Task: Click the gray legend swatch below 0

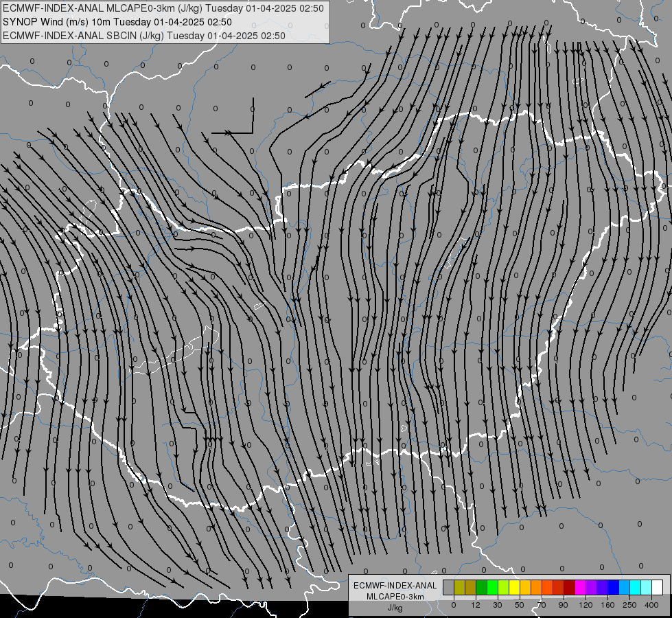Action: click(x=448, y=587)
